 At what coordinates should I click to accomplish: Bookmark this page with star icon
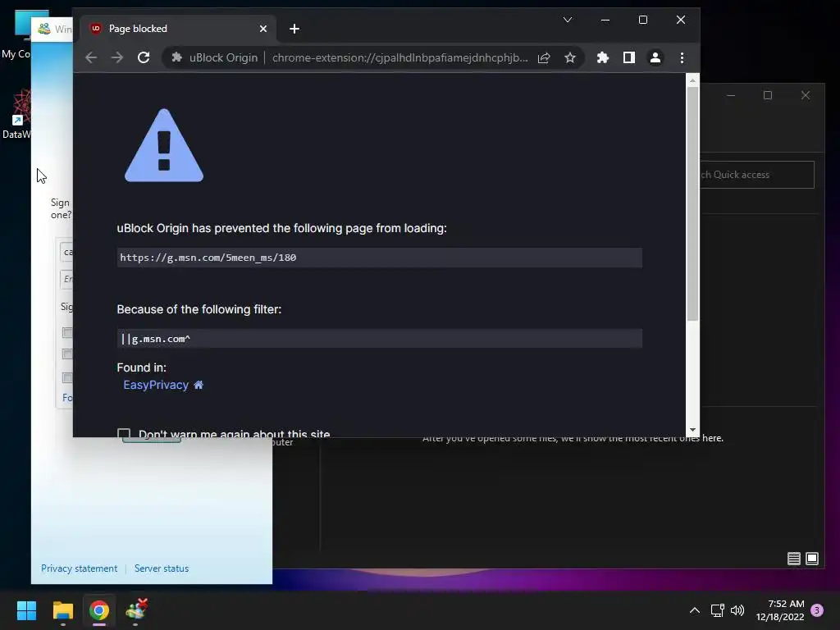570,57
